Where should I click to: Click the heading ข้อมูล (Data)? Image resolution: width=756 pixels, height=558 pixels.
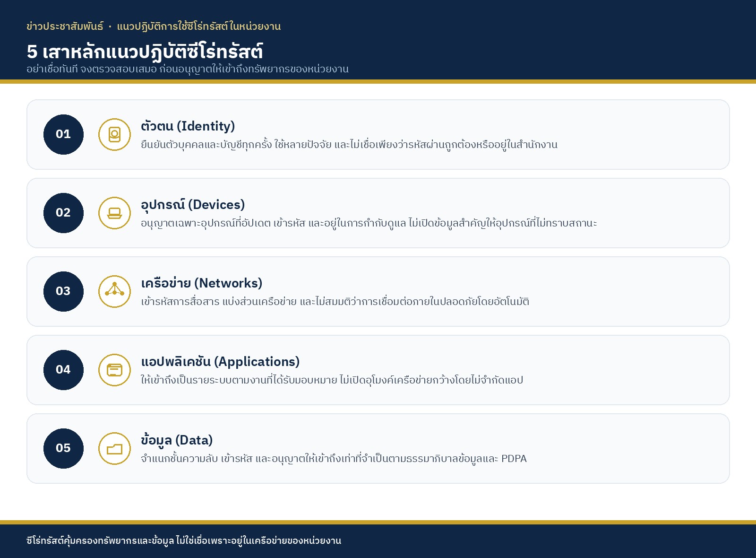[177, 440]
